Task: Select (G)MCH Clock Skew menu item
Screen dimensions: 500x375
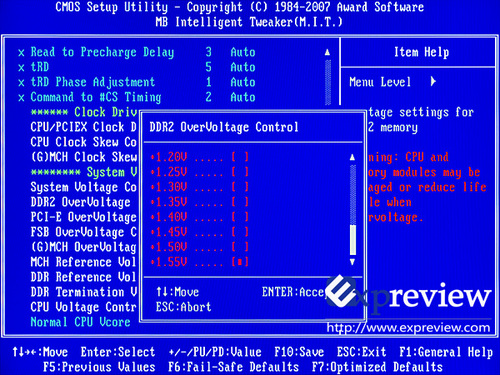Action: point(84,157)
